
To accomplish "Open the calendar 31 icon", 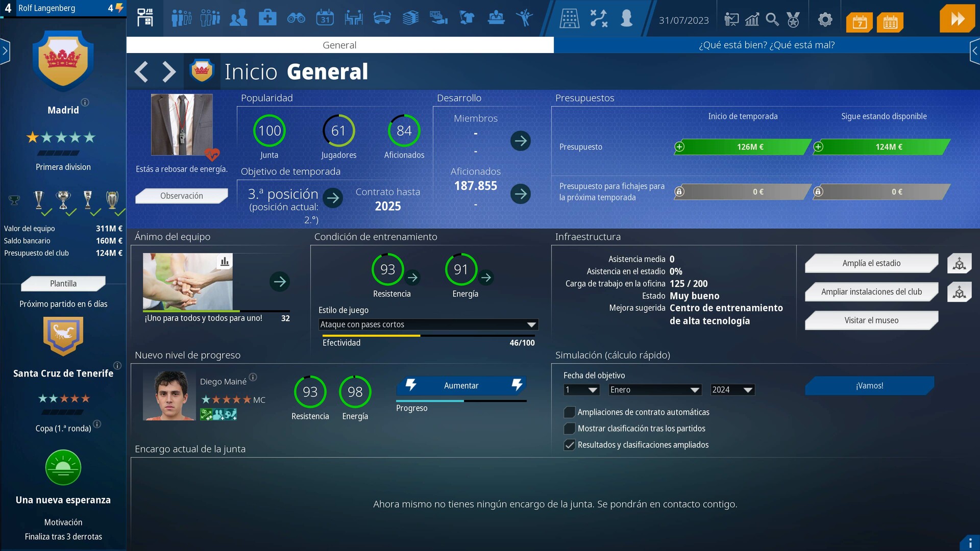I will click(325, 19).
